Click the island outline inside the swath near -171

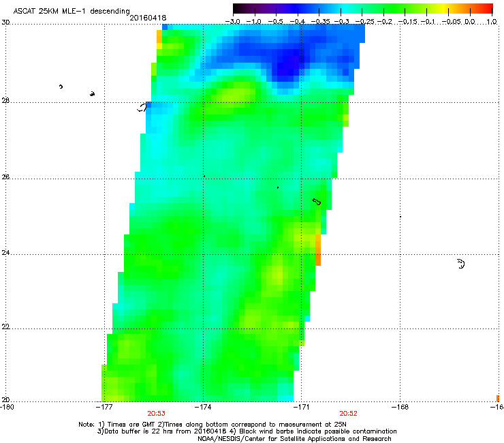pyautogui.click(x=316, y=202)
